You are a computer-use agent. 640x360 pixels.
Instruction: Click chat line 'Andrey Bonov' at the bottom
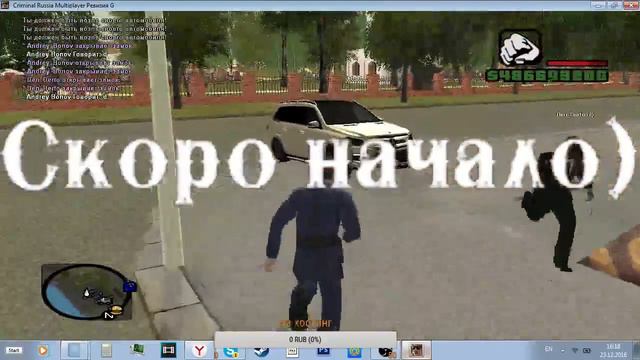click(x=67, y=97)
